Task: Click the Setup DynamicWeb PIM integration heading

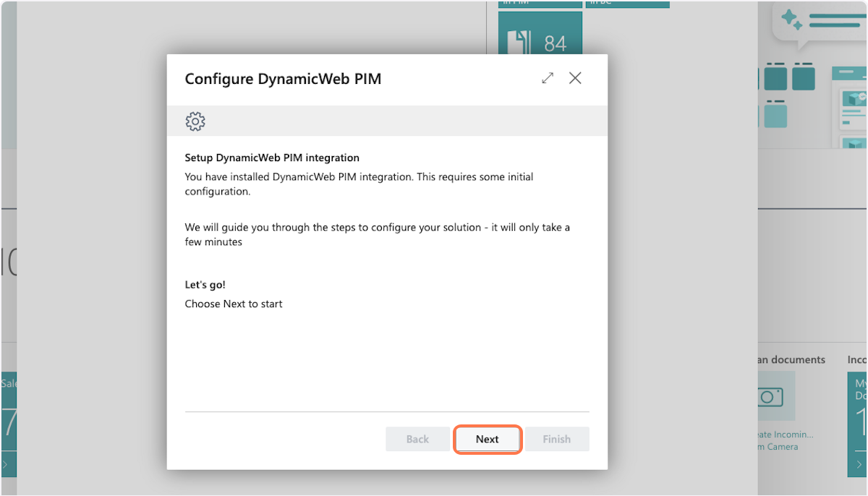Action: tap(272, 158)
